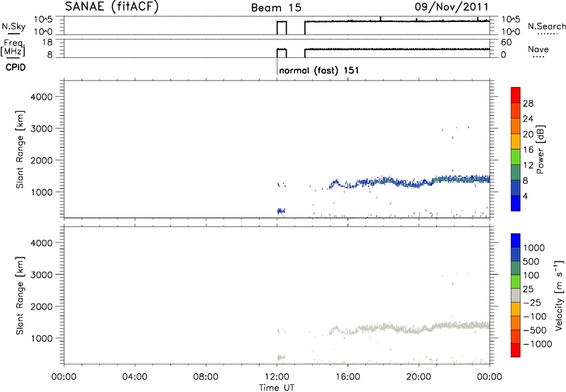Select the "20:00" time tick label

419,377
